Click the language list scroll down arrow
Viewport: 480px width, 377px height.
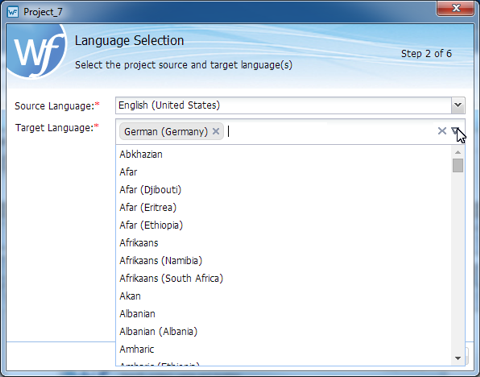[x=458, y=358]
